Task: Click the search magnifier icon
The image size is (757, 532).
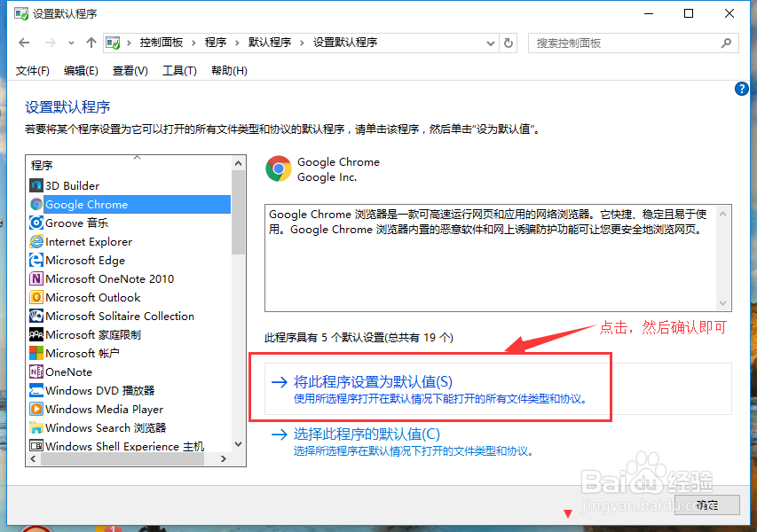Action: [726, 43]
